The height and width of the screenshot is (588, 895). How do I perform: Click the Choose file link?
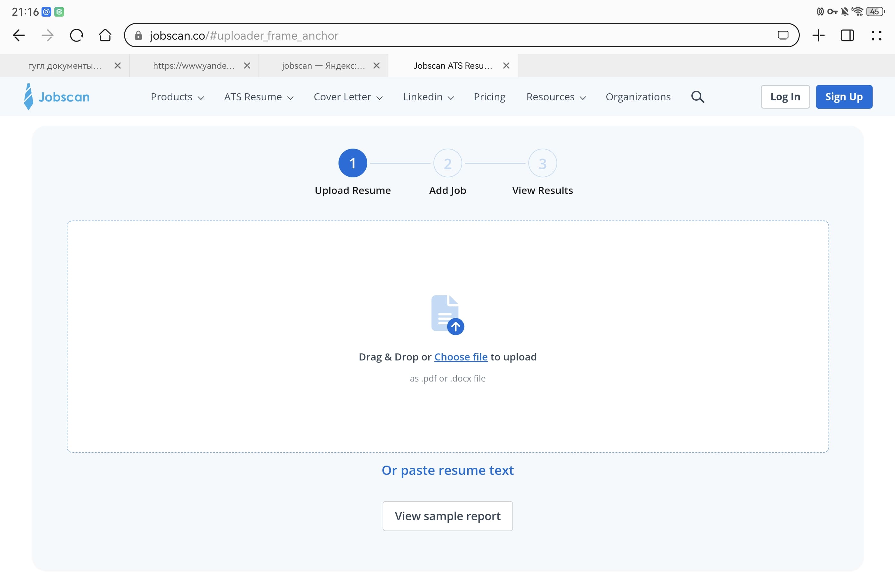461,357
